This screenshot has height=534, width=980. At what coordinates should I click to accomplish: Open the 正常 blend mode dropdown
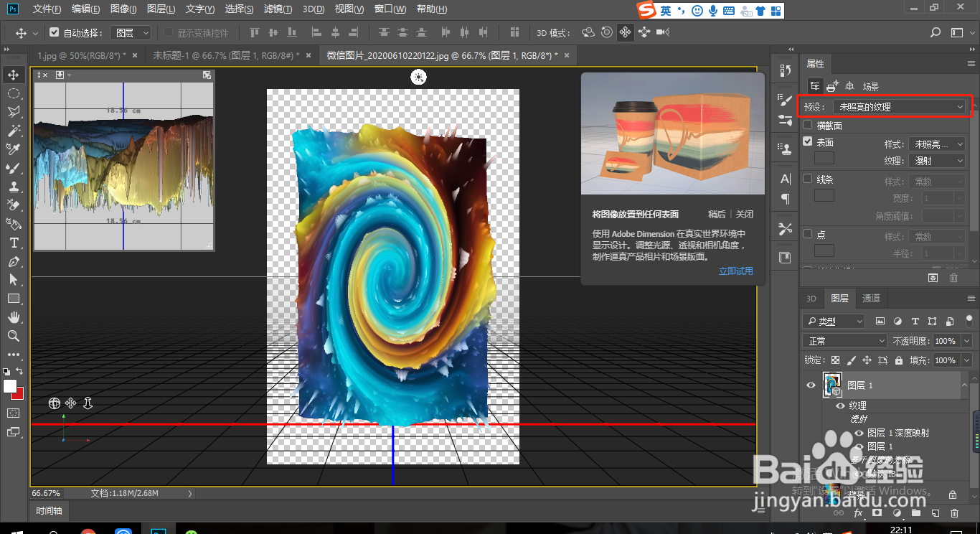[x=845, y=341]
